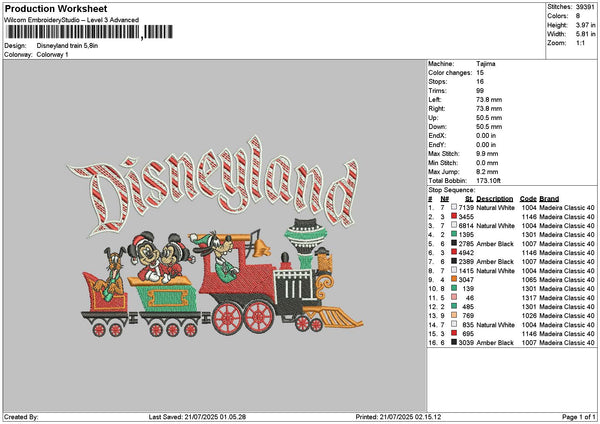Image resolution: width=600 pixels, height=424 pixels.
Task: Select the Wilcom EmbroideryStudio Level 3 Advanced line
Action: click(71, 20)
